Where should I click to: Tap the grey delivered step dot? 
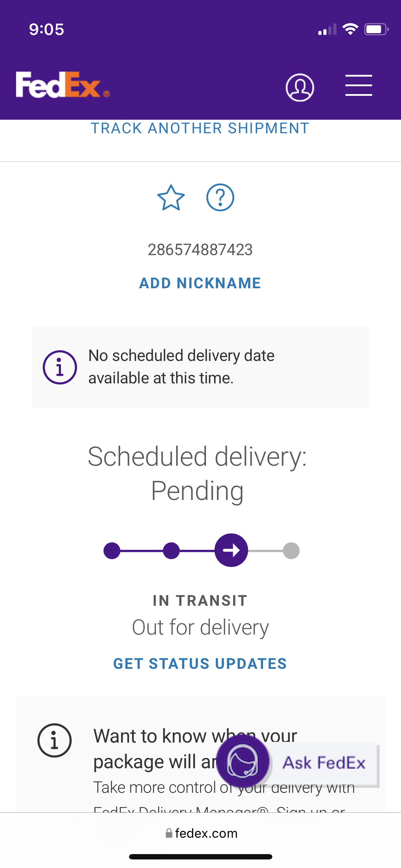[x=291, y=551]
